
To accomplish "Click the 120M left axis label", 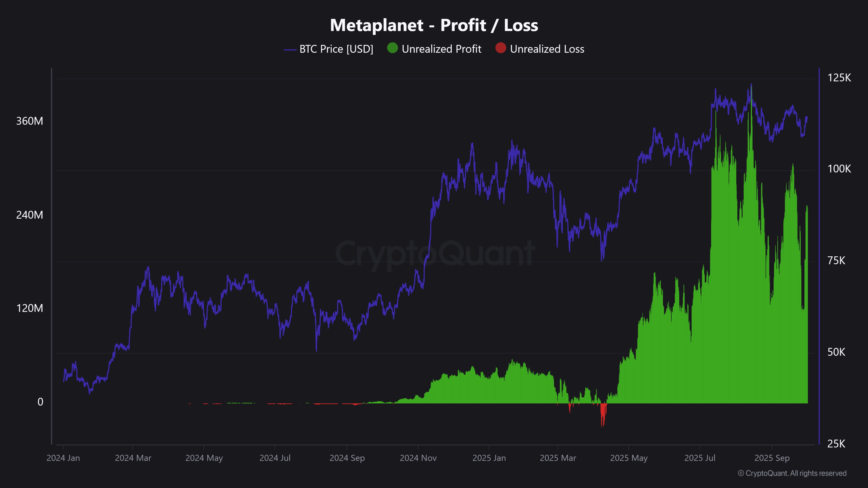I will click(x=30, y=308).
